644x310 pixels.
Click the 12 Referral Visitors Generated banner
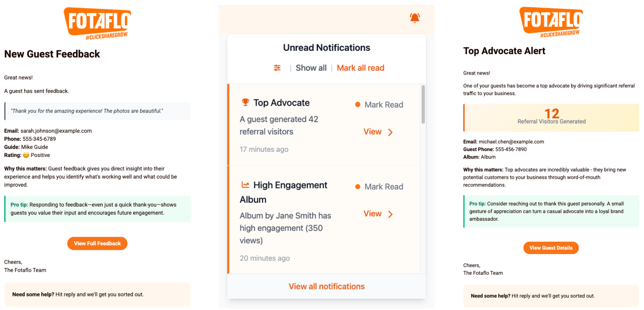(551, 117)
